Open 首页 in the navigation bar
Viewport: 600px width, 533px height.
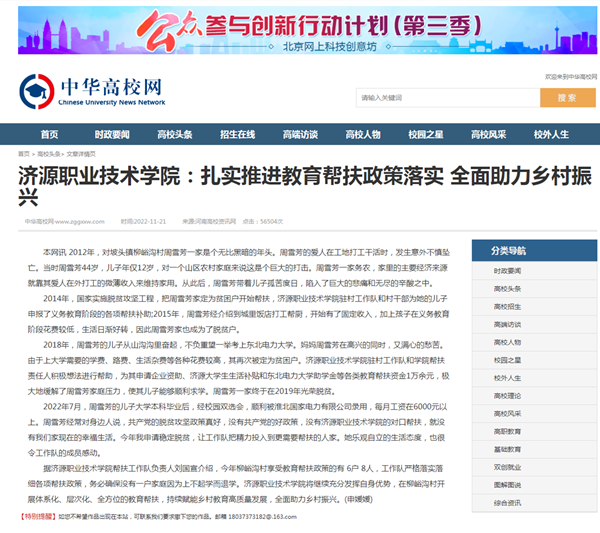tap(49, 134)
